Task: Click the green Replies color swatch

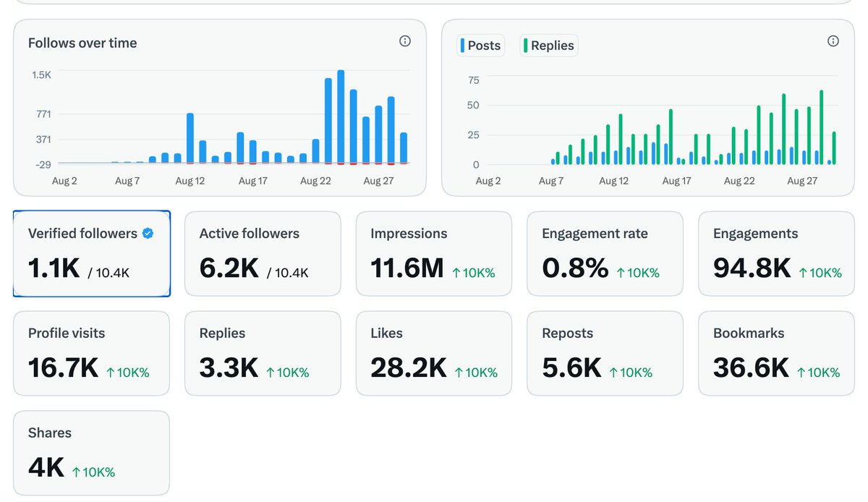Action: [x=525, y=46]
